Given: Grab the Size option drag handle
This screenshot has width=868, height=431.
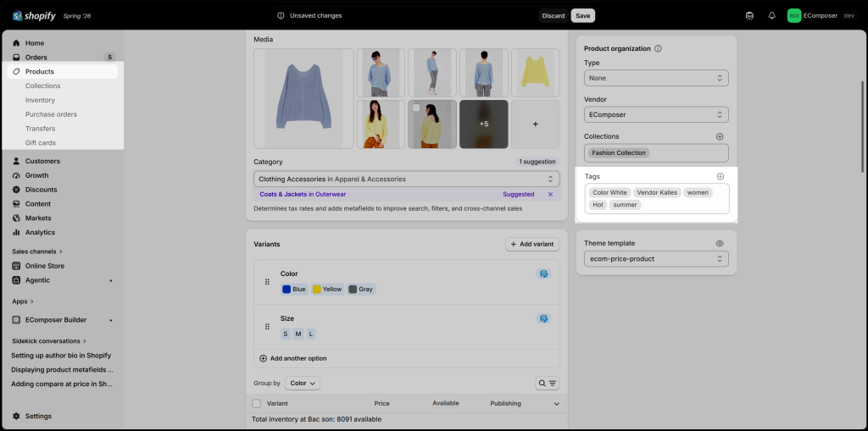Looking at the screenshot, I should click(267, 327).
